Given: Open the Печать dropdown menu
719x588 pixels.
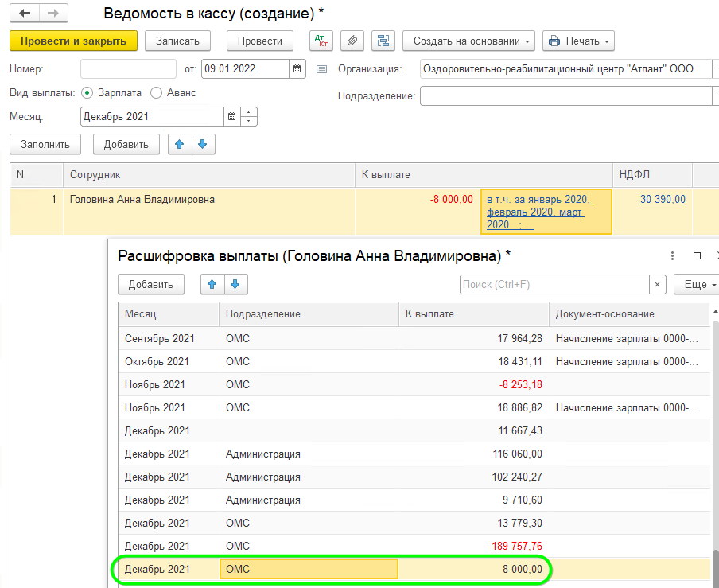Looking at the screenshot, I should (x=578, y=41).
